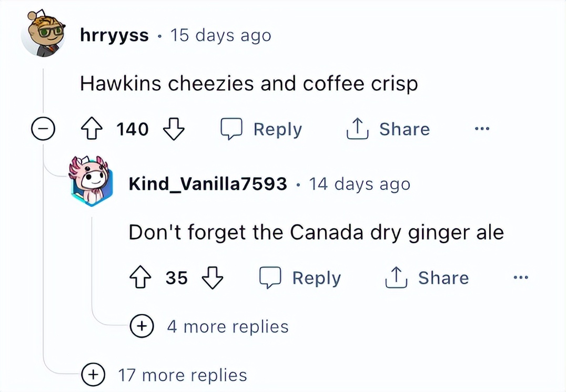Downvote the hrryyss comment
The image size is (566, 392).
[174, 129]
